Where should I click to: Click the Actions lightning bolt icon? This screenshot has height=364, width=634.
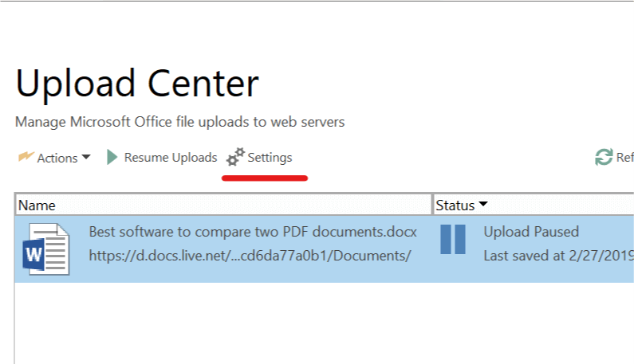coord(26,156)
